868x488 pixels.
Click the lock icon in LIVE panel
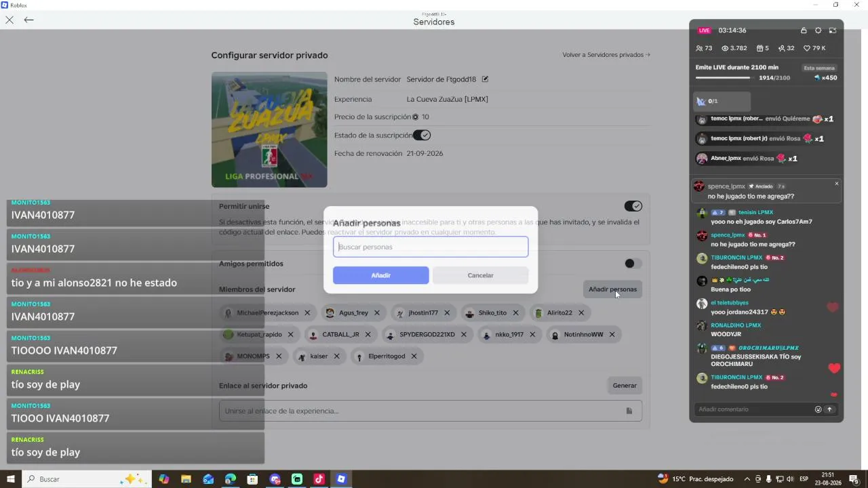coord(804,30)
